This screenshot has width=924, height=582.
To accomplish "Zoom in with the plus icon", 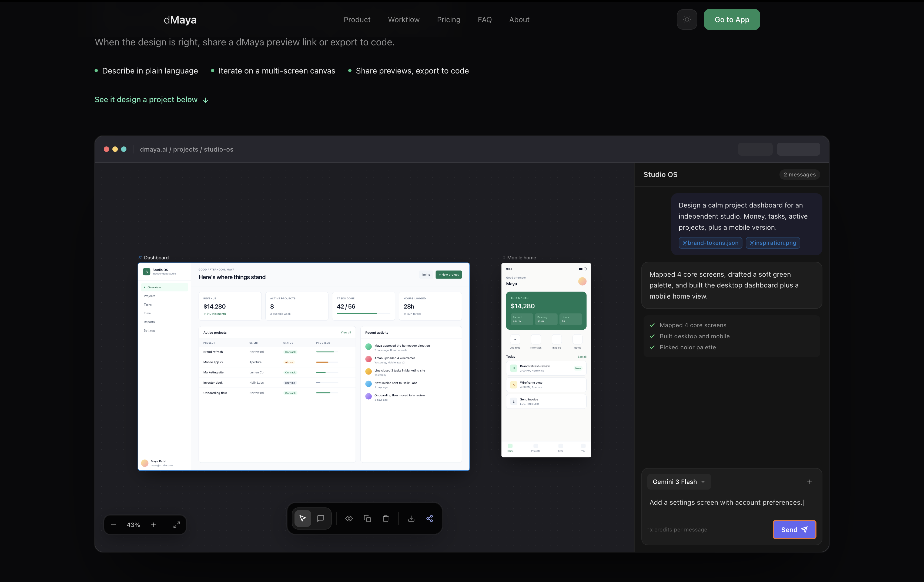I will (153, 525).
